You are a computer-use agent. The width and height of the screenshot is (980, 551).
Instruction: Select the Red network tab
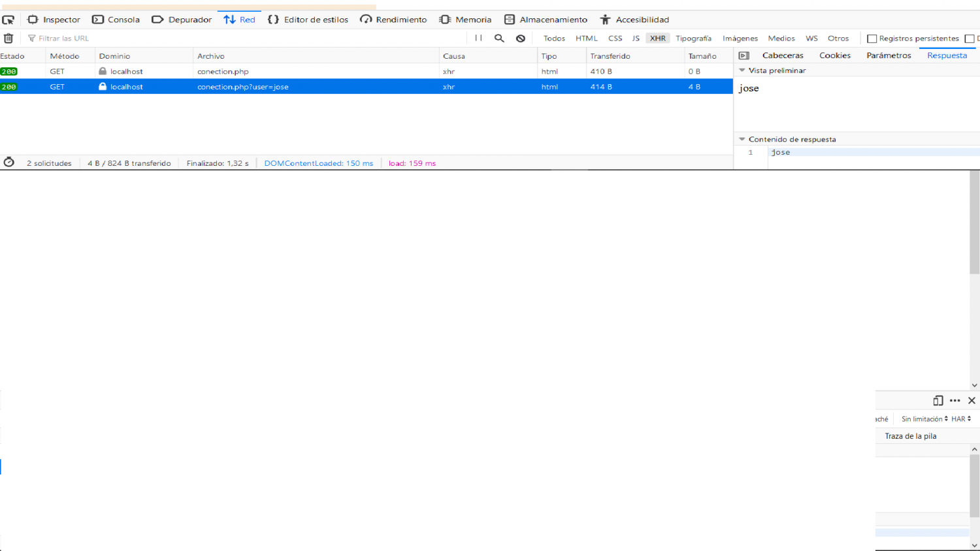[239, 20]
